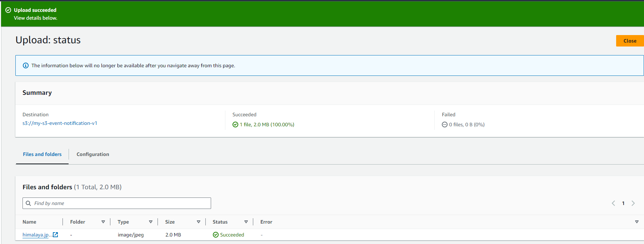Click the Destination label
644x244 pixels.
coord(35,114)
